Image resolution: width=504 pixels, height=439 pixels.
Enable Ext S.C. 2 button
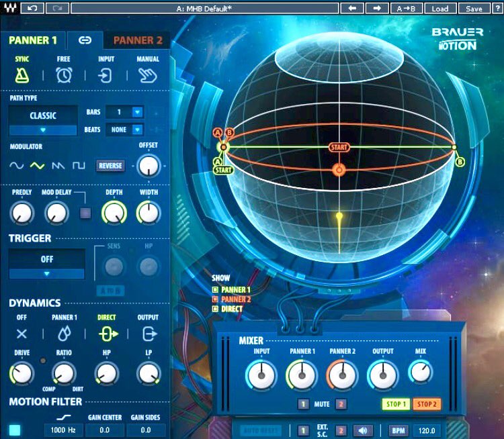pyautogui.click(x=341, y=430)
